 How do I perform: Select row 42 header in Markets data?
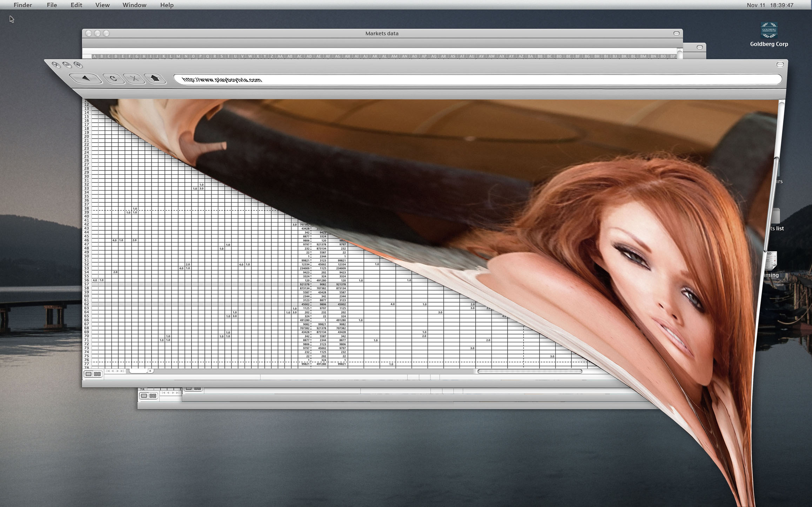[87, 224]
